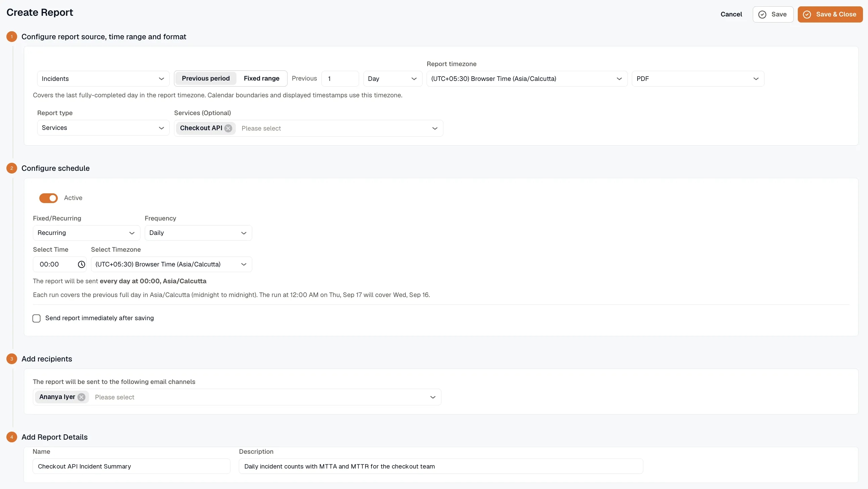Expand the email channels recipient dropdown
The width and height of the screenshot is (868, 489).
click(433, 397)
